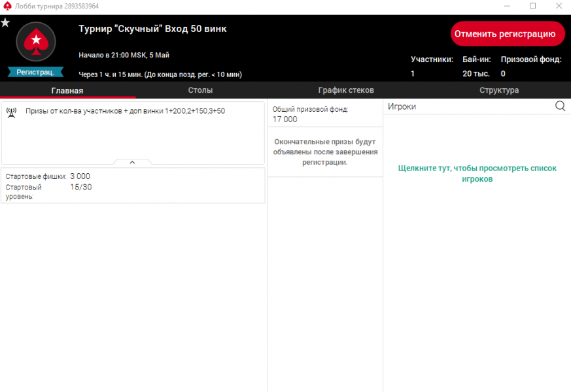Click the PokerStars icon in title bar
571x392 pixels.
click(x=7, y=6)
